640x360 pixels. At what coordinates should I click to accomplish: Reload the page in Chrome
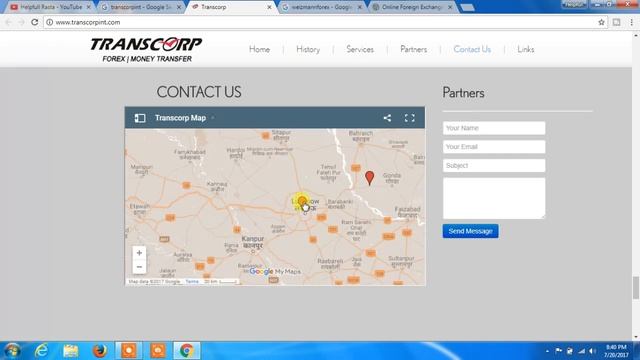[x=35, y=22]
